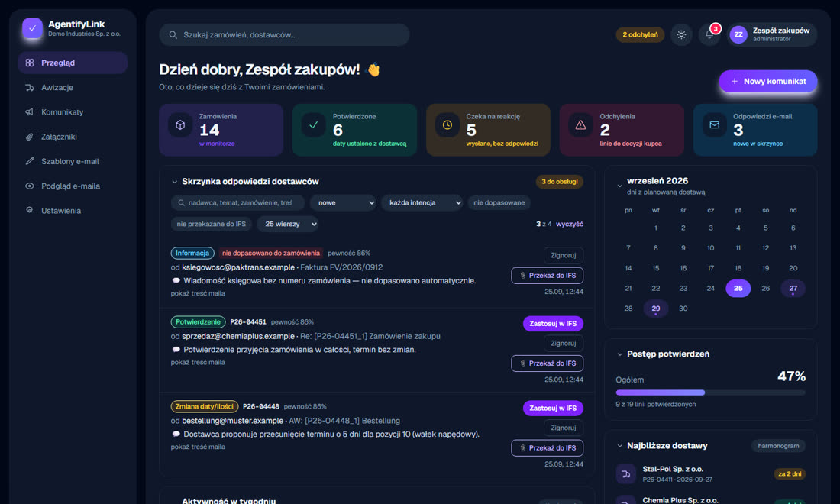Open Załączniki in sidebar
840x504 pixels.
click(73, 137)
